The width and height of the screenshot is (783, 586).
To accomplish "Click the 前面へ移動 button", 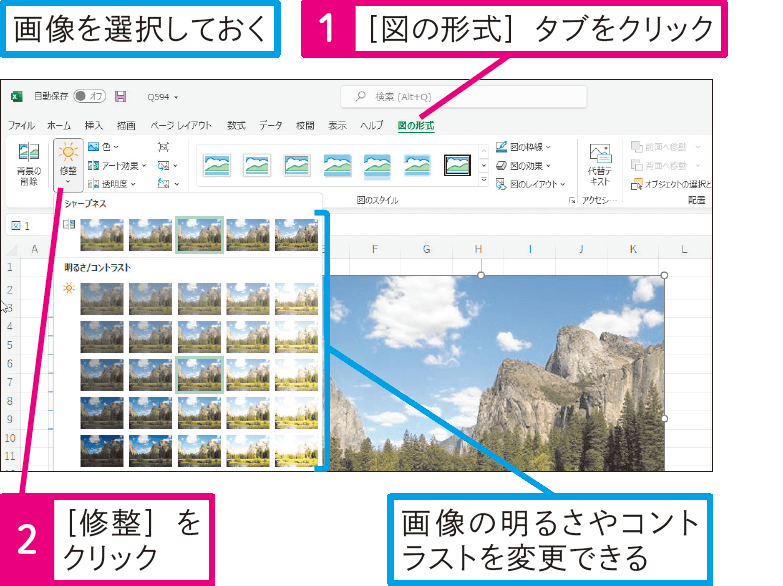I will point(666,147).
